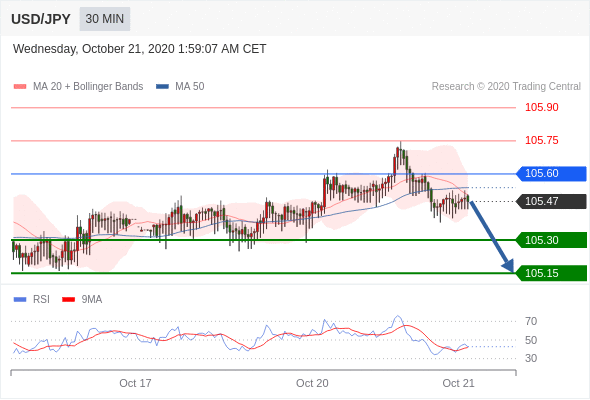Click the RSI 70 level label

click(x=531, y=321)
